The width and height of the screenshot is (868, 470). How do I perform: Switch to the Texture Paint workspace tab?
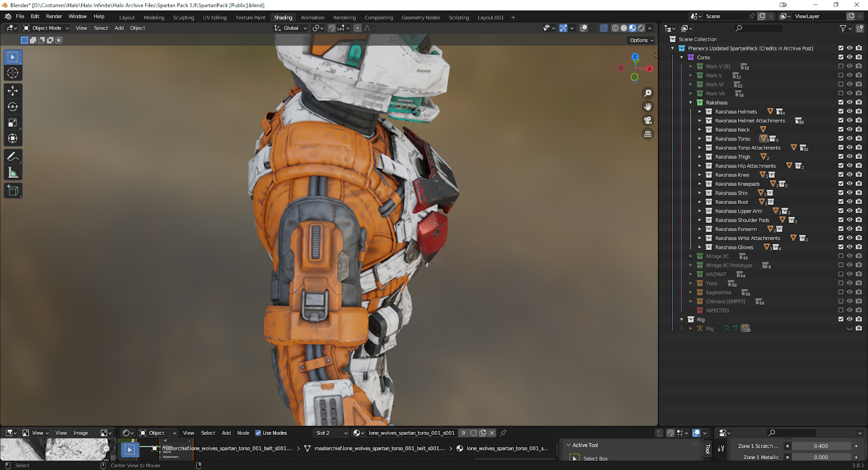click(x=250, y=17)
